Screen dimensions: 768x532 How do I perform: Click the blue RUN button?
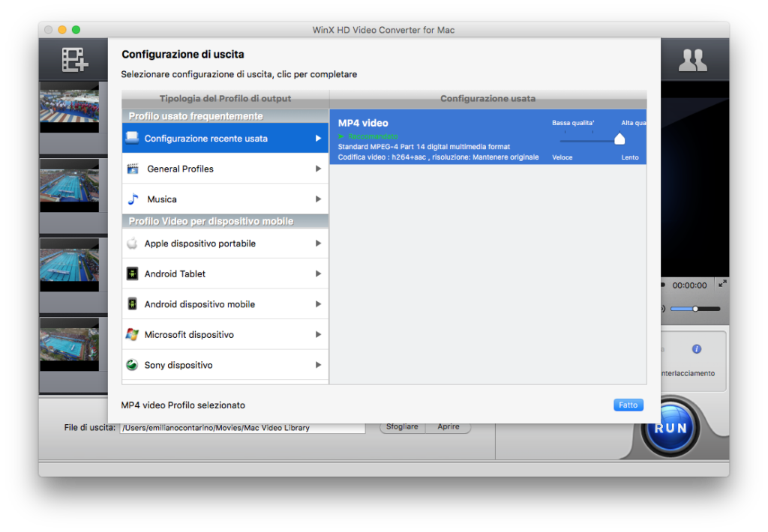click(670, 428)
